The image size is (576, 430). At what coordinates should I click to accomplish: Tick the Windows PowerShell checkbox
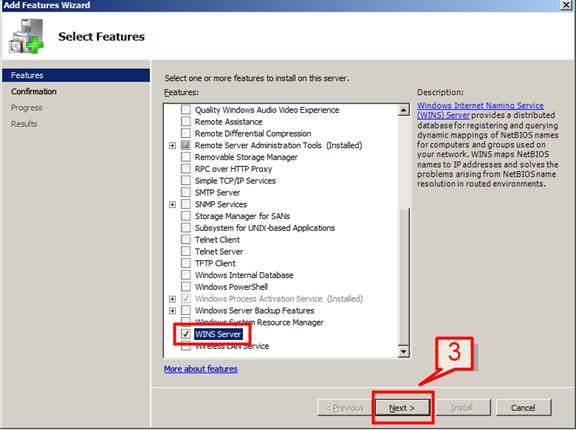point(186,286)
